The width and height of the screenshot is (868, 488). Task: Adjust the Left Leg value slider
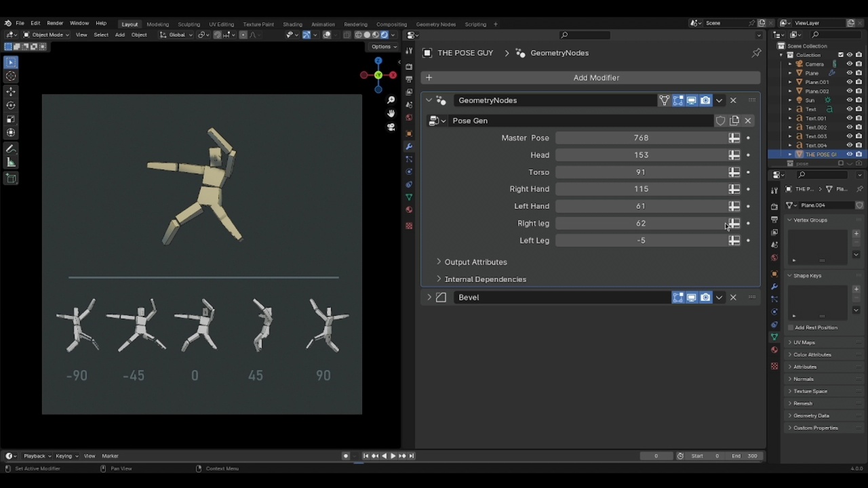(x=641, y=241)
